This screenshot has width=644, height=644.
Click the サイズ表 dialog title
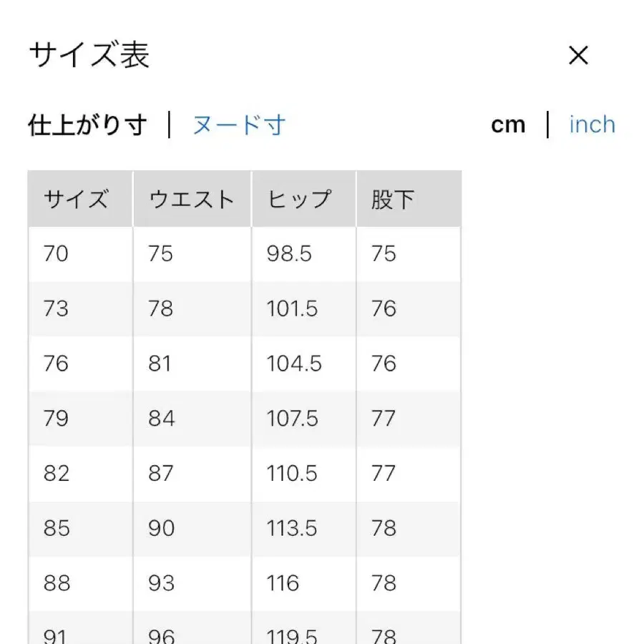[x=88, y=55]
